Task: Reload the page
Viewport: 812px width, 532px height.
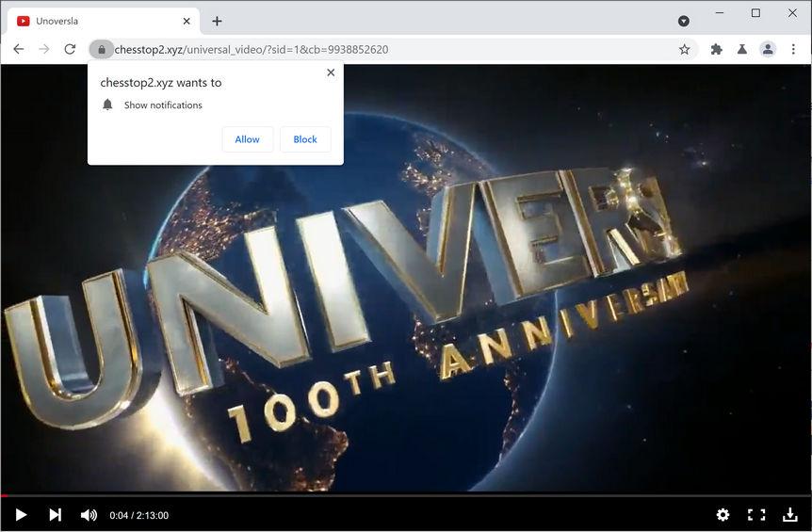Action: [x=70, y=49]
